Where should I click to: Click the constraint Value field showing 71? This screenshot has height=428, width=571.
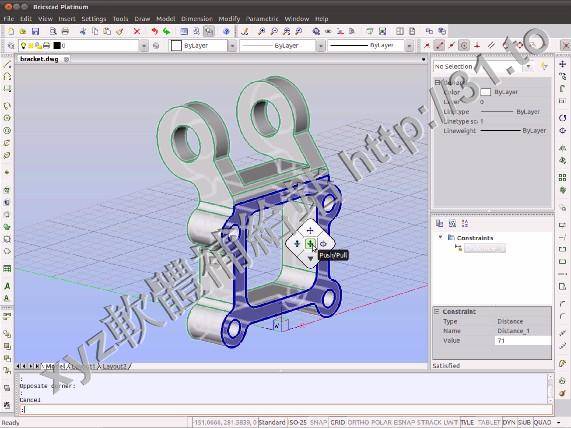(523, 341)
